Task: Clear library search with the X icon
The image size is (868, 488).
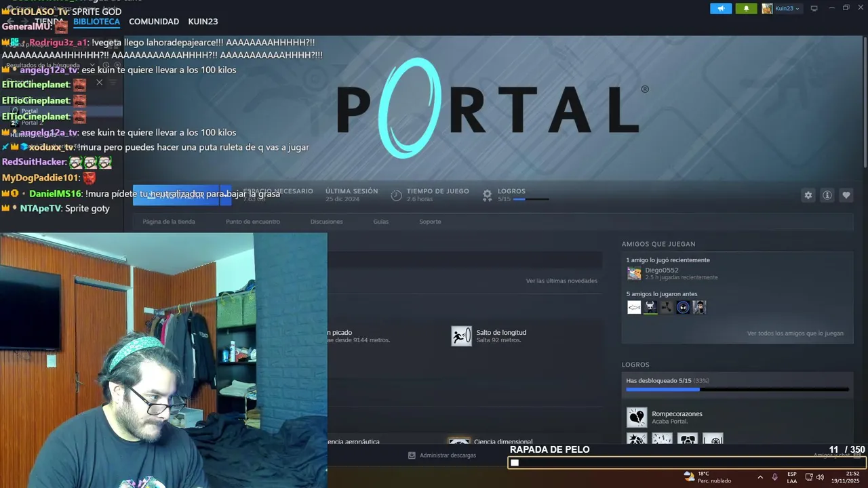Action: 99,83
